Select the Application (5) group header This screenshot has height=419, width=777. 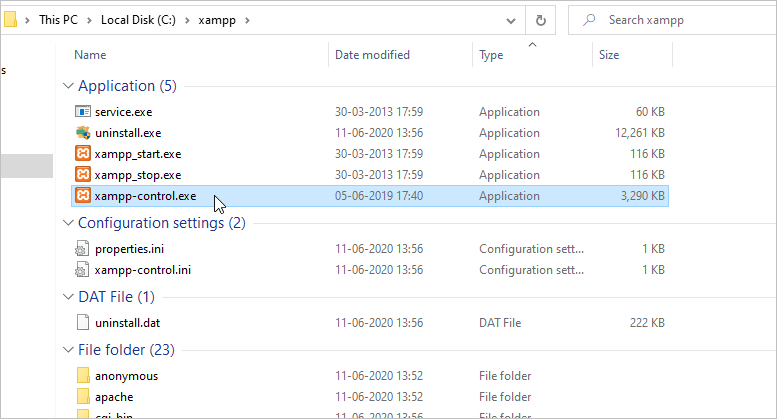coord(127,86)
